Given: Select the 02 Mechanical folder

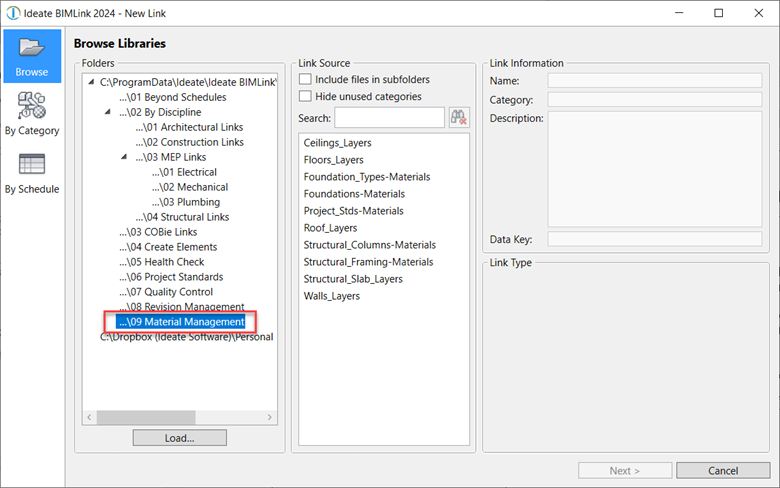Looking at the screenshot, I should click(x=190, y=187).
